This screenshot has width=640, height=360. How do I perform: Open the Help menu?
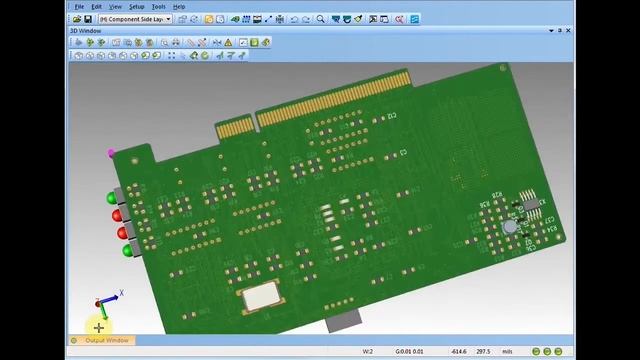click(179, 7)
